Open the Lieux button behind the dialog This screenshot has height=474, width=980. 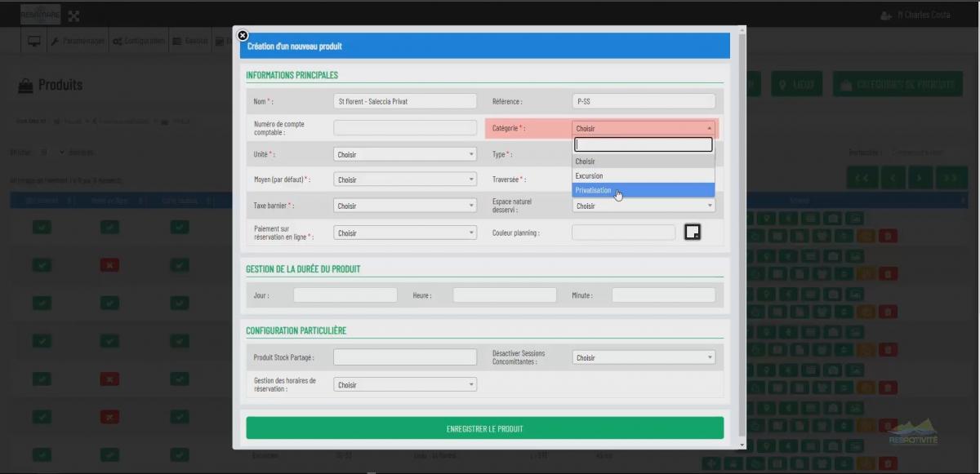click(x=797, y=84)
